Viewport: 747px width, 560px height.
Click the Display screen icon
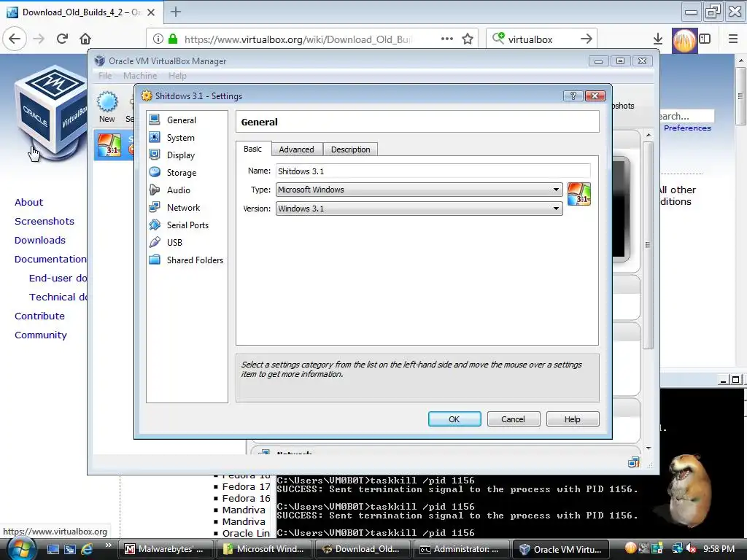pyautogui.click(x=155, y=155)
